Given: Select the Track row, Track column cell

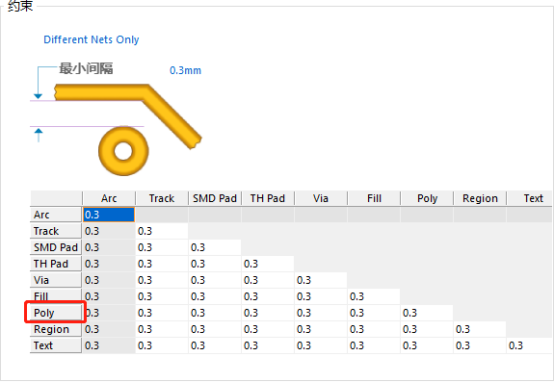Looking at the screenshot, I should click(x=162, y=231).
